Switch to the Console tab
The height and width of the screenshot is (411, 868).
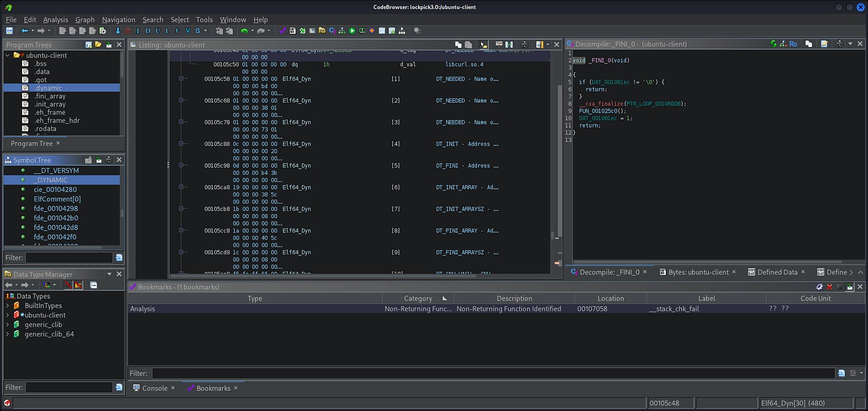[154, 388]
